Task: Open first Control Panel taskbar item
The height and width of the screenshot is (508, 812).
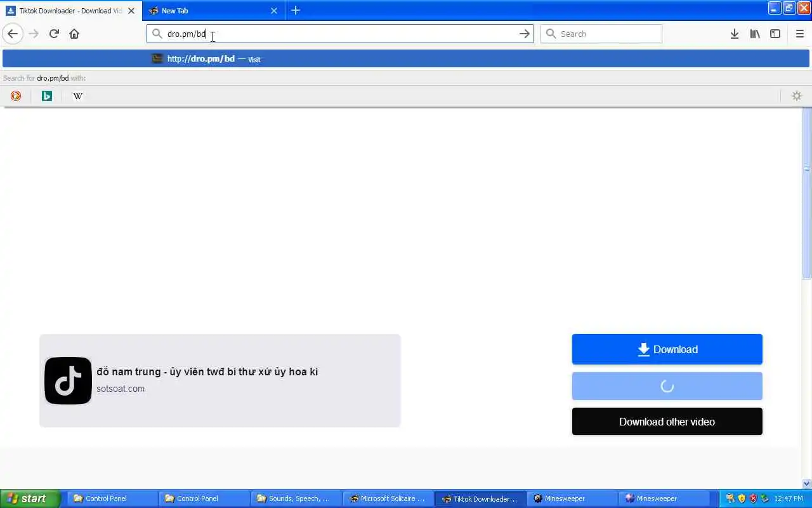Action: click(113, 498)
